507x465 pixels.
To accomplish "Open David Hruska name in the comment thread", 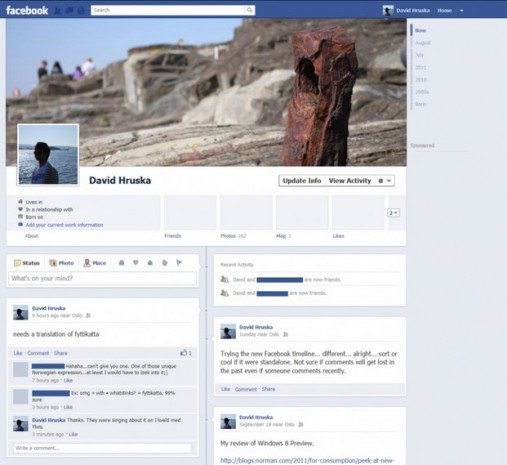I will 49,420.
